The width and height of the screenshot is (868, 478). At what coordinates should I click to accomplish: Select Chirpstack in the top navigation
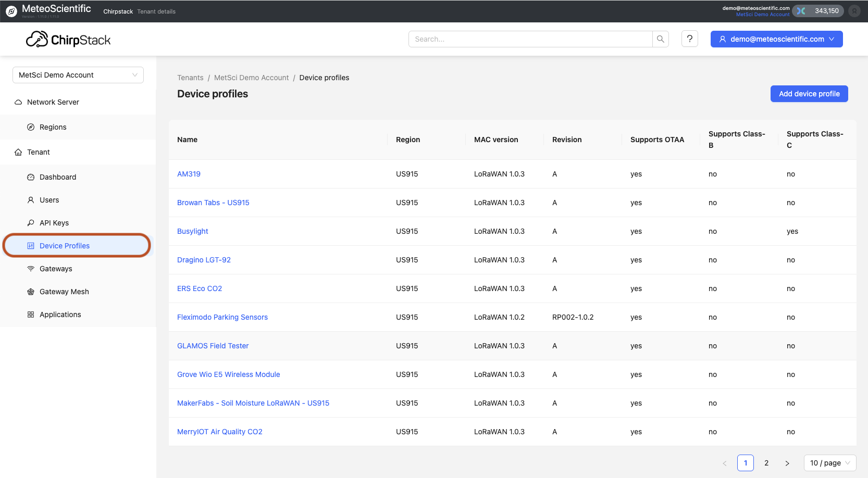[x=118, y=11]
